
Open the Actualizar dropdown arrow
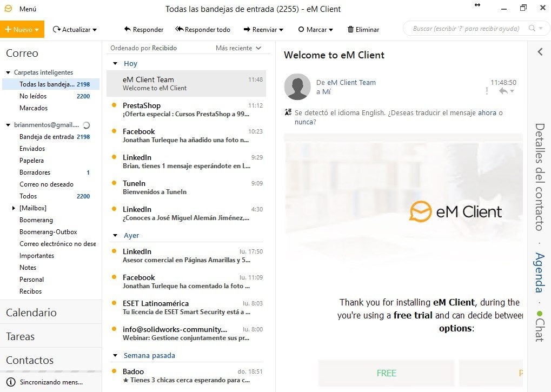click(x=95, y=30)
